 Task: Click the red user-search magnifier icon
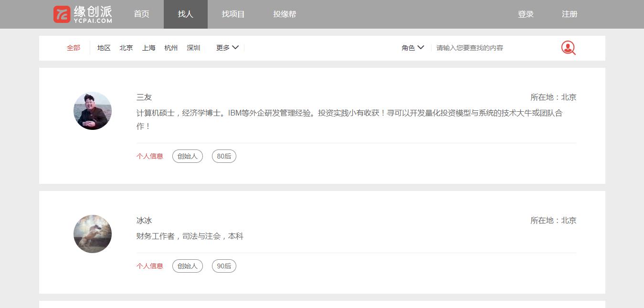(x=568, y=48)
